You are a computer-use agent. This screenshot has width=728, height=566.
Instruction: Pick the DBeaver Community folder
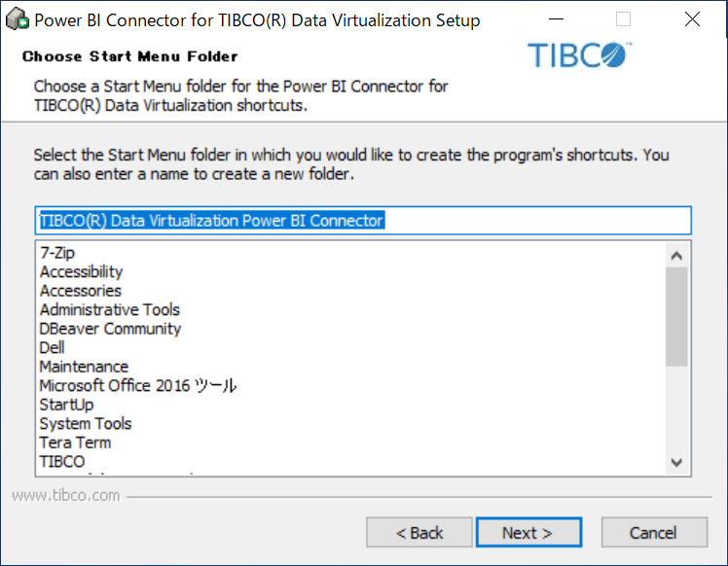pyautogui.click(x=110, y=329)
